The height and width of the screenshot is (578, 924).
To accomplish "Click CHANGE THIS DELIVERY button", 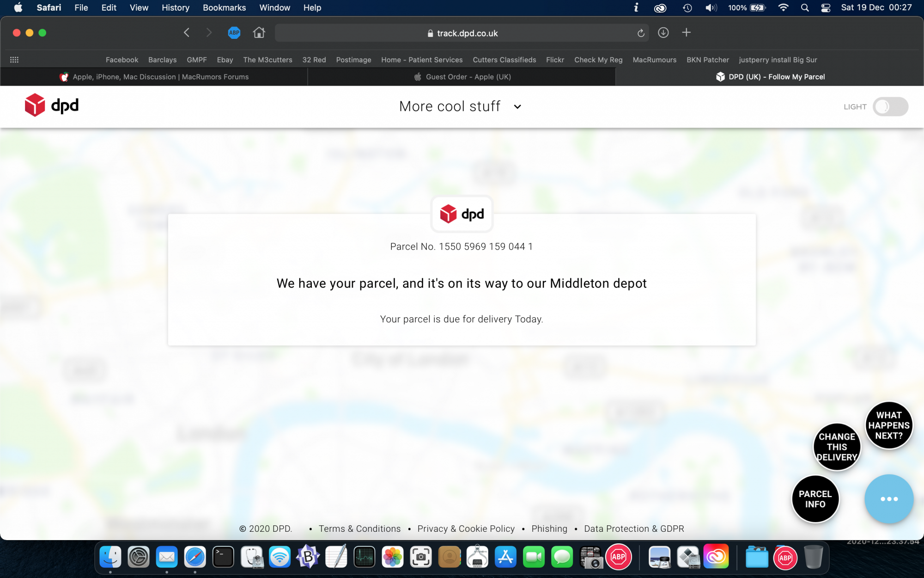I will click(x=837, y=447).
